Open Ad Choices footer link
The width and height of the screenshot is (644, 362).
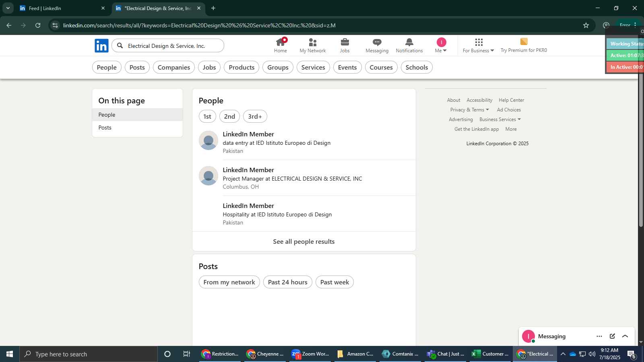[509, 110]
